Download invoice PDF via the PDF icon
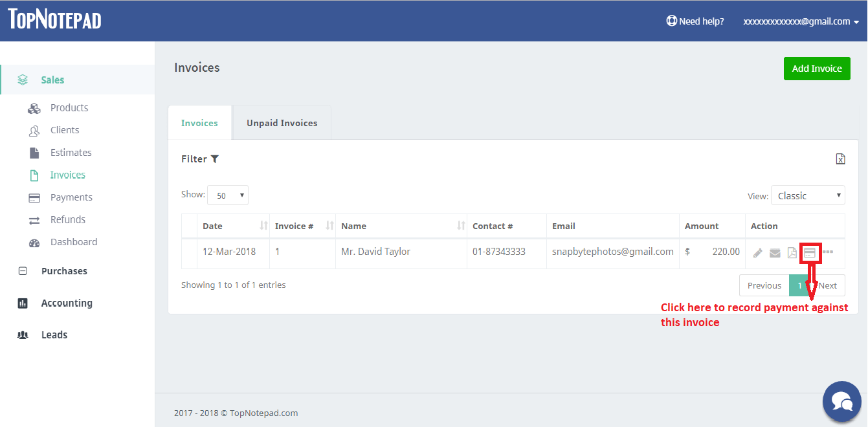This screenshot has height=427, width=868. [x=792, y=253]
